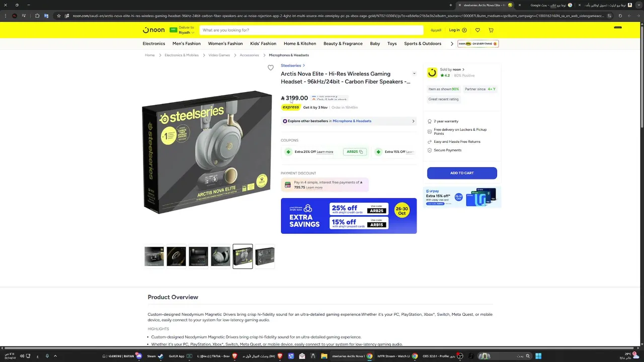
Task: Open the Sold by noon seller arrow
Action: 463,69
